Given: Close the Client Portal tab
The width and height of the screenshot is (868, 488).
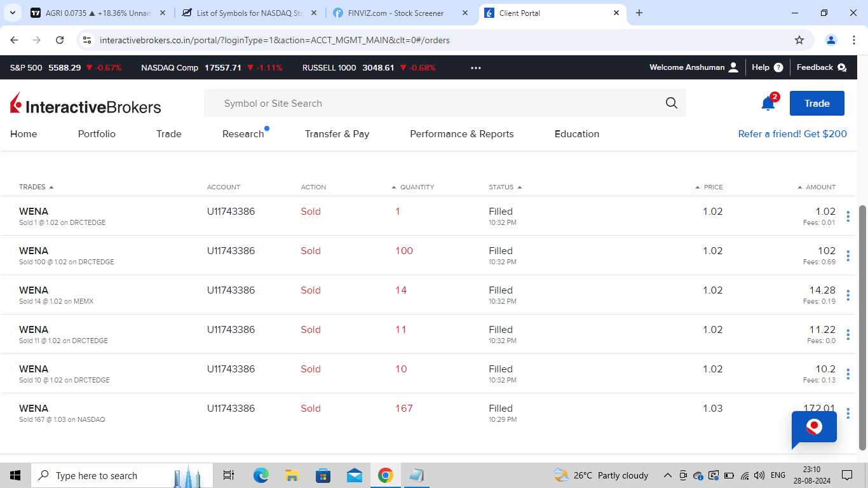Looking at the screenshot, I should coord(616,13).
